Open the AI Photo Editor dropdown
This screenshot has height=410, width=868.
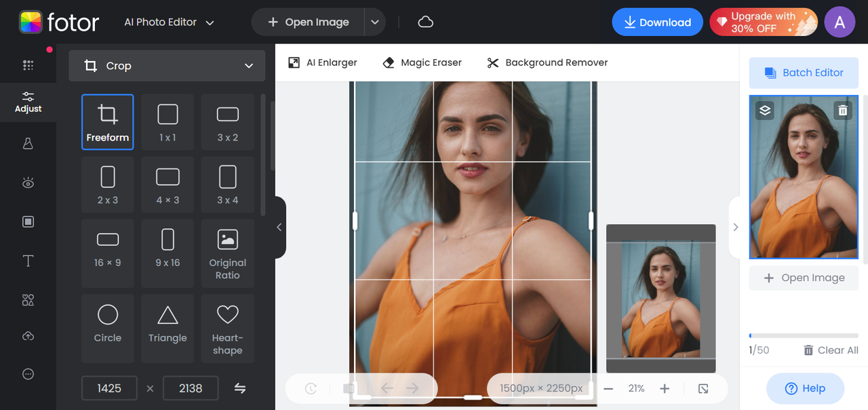pyautogui.click(x=169, y=22)
